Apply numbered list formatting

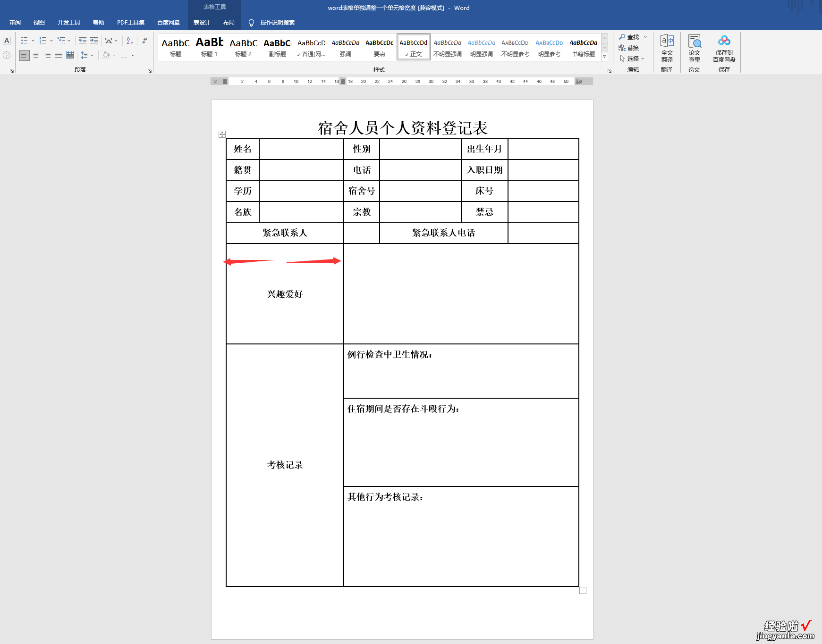43,41
